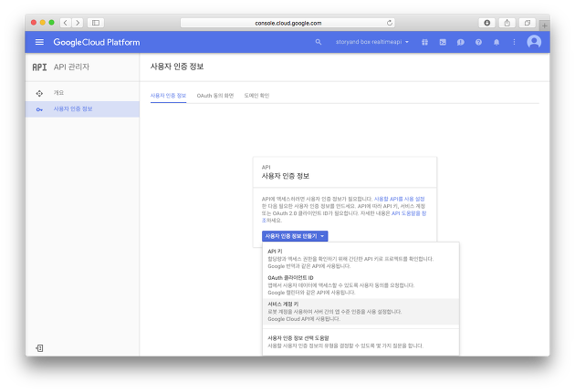Show Safari tab overview icon

[x=528, y=23]
